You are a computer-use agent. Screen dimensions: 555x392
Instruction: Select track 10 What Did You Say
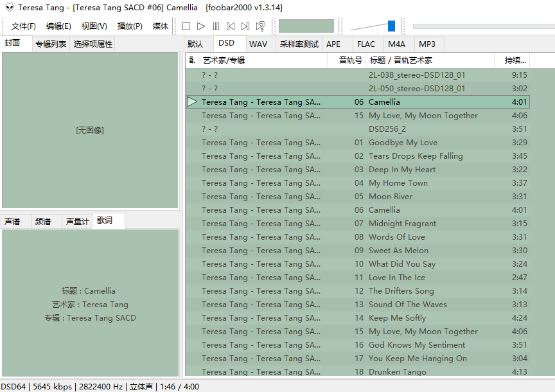click(358, 264)
